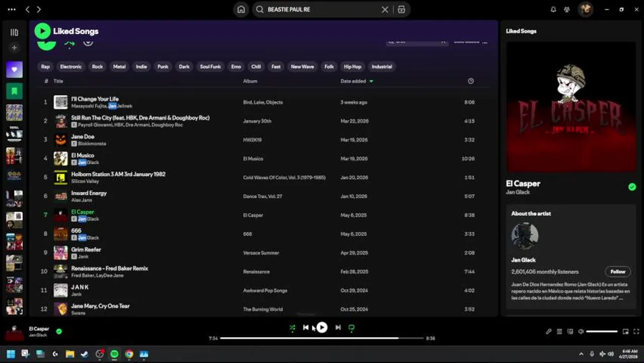Sort by Album column header
This screenshot has height=363, width=644.
coord(250,81)
